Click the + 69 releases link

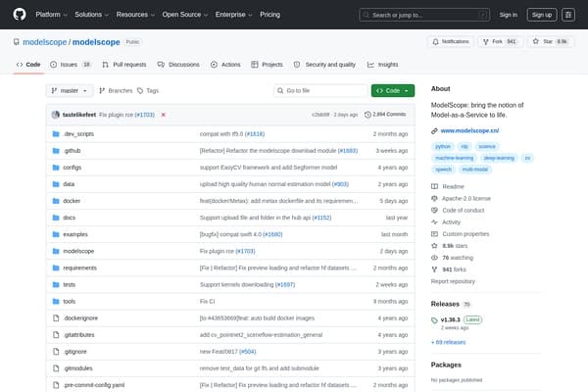(448, 342)
